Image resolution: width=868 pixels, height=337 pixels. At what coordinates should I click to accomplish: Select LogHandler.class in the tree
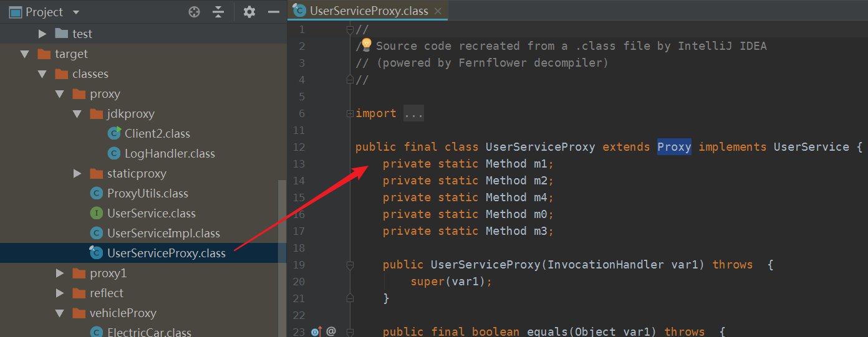coord(170,153)
